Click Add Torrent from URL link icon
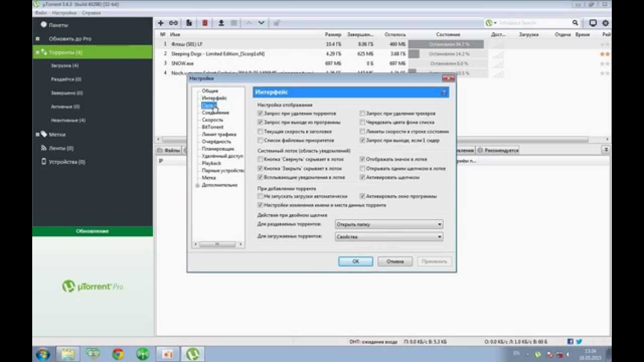 [173, 23]
